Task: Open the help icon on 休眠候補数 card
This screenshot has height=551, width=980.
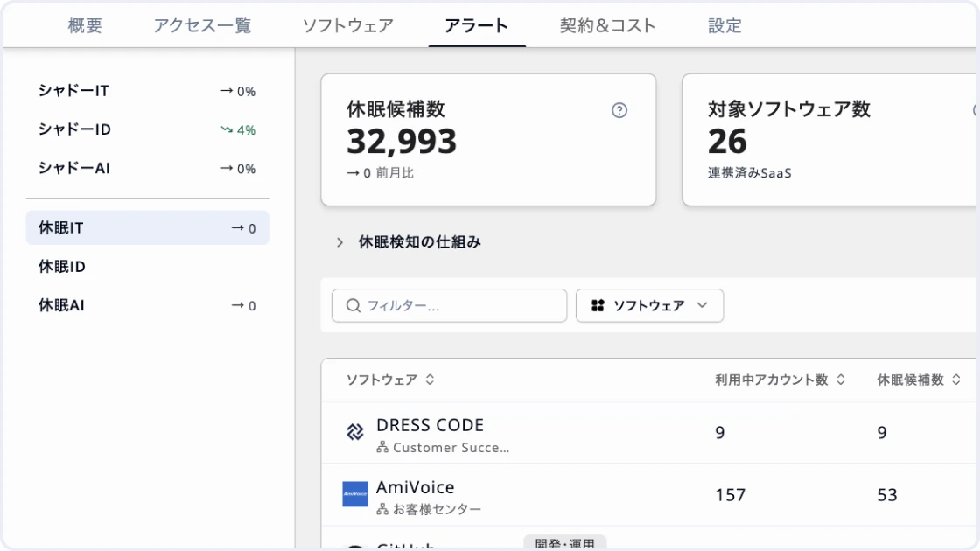Action: 619,110
